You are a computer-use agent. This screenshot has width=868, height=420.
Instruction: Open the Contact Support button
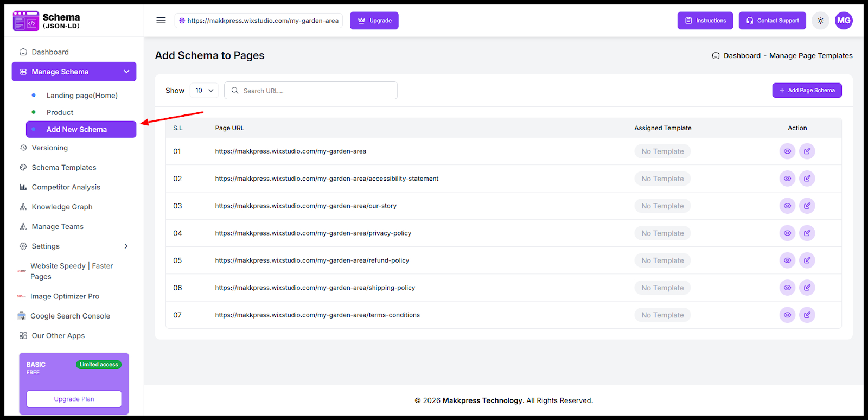(x=772, y=21)
